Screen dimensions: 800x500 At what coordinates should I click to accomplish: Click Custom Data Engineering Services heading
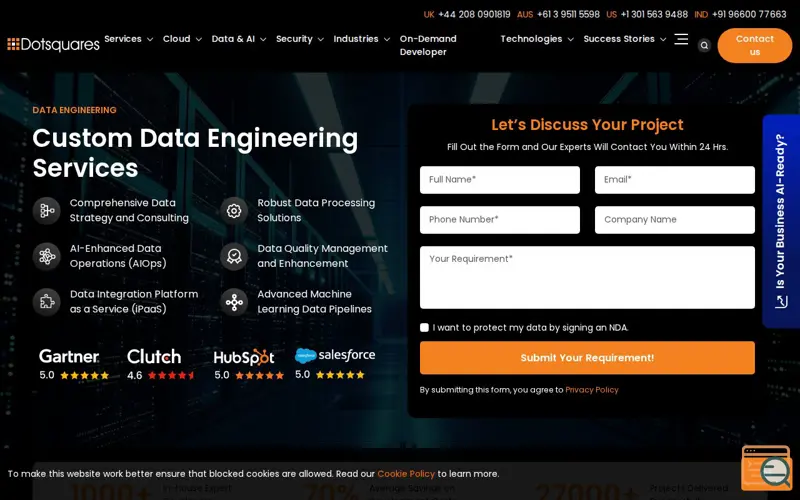click(x=195, y=153)
